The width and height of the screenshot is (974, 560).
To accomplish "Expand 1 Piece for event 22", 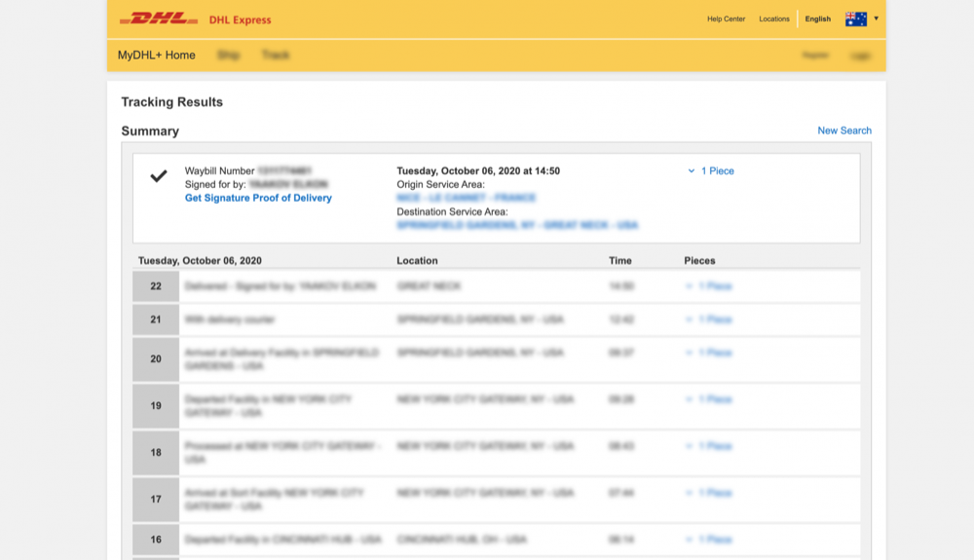I will pos(708,286).
